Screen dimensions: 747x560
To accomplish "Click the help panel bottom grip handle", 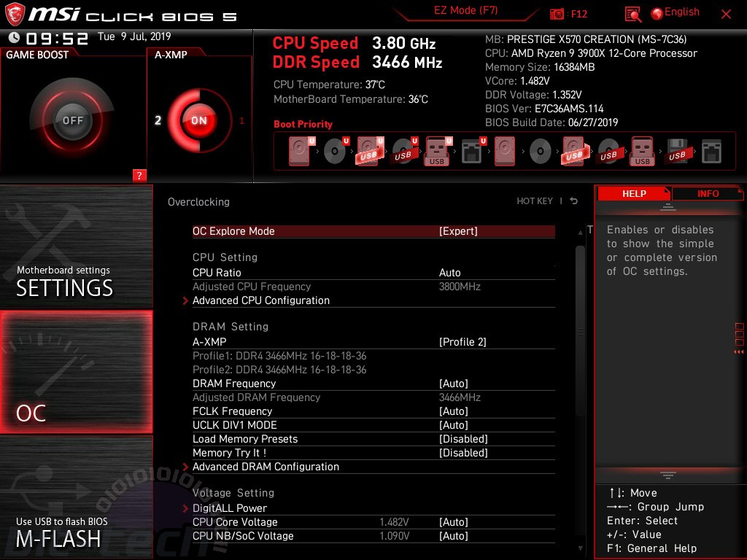I will (x=668, y=475).
